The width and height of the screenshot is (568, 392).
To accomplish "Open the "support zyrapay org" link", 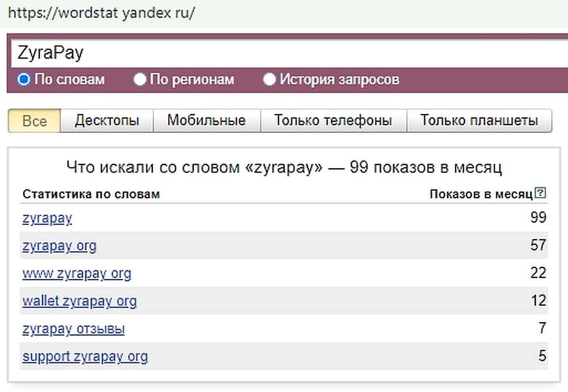I will tap(85, 357).
